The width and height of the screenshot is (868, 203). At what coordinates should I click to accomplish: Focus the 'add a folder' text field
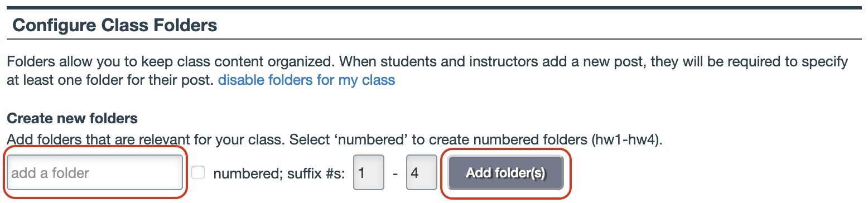tap(95, 173)
